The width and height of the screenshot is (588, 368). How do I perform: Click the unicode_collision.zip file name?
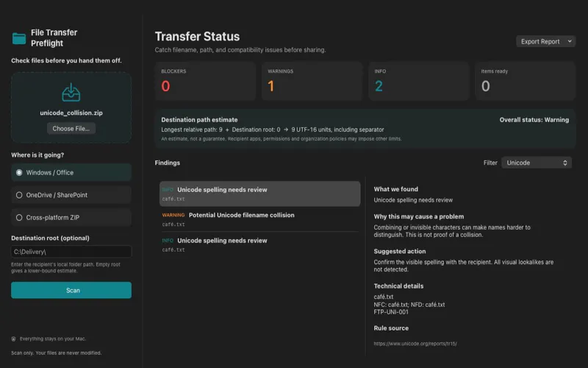[x=71, y=113]
